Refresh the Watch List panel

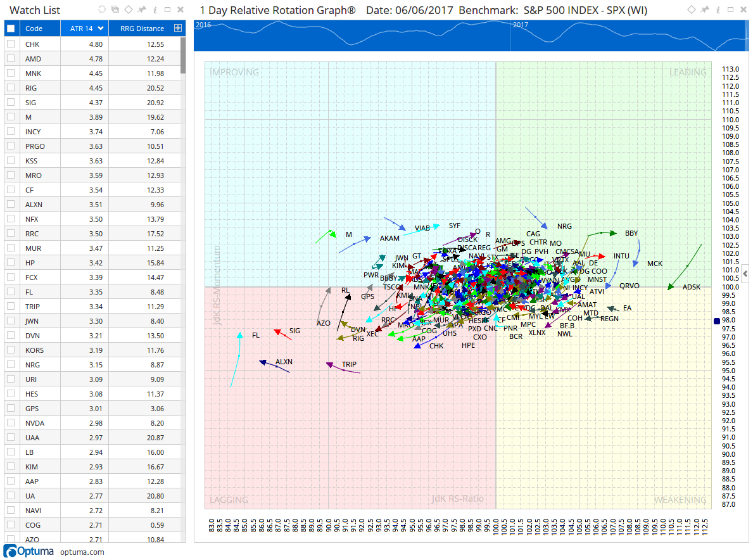tap(102, 10)
